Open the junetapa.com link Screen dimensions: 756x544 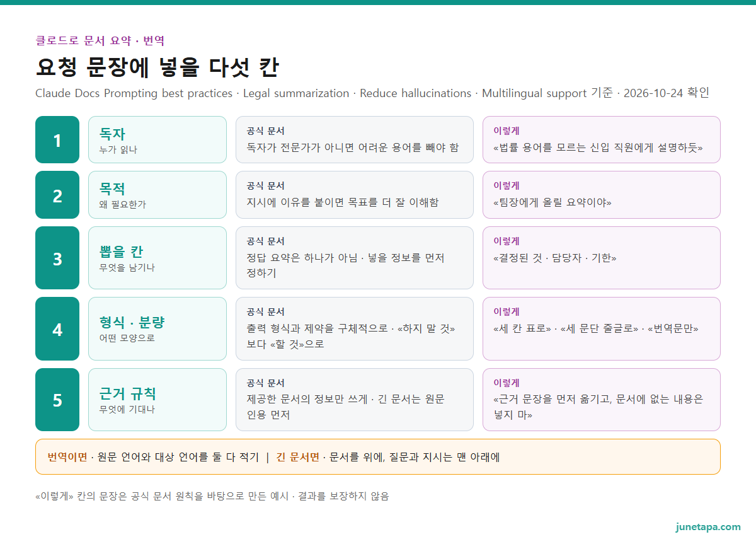coord(708,527)
